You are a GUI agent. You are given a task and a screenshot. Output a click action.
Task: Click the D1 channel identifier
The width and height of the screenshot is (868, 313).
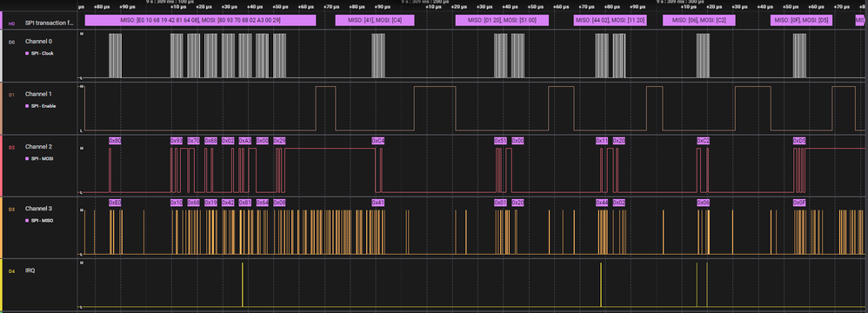tap(11, 95)
